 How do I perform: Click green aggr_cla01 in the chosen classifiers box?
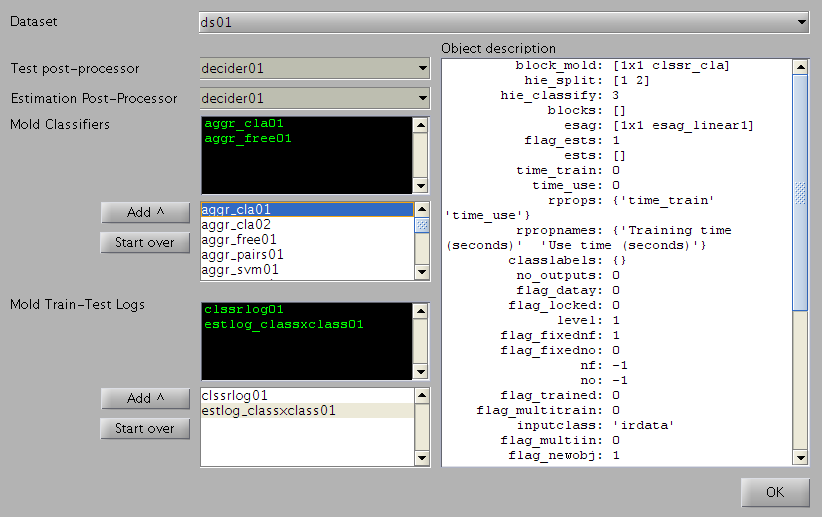point(244,123)
